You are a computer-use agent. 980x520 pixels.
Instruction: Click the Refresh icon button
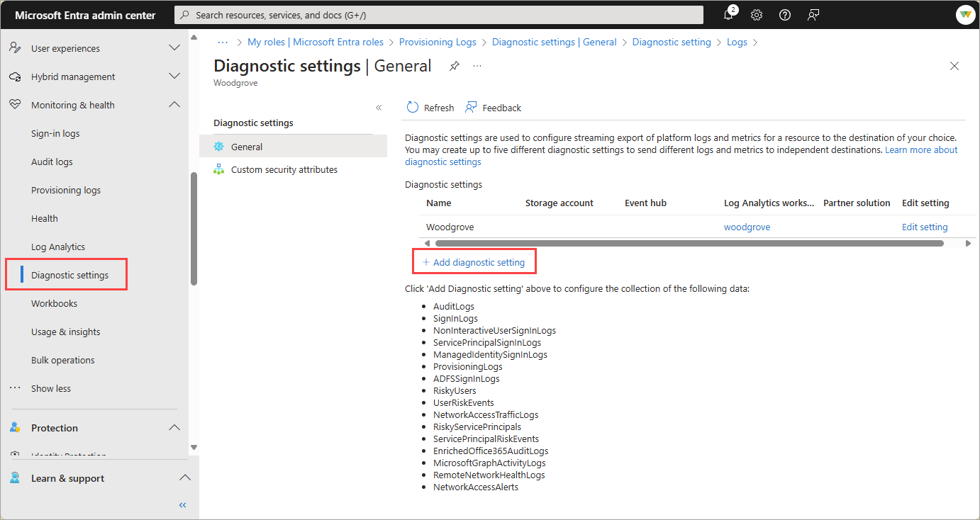(413, 108)
